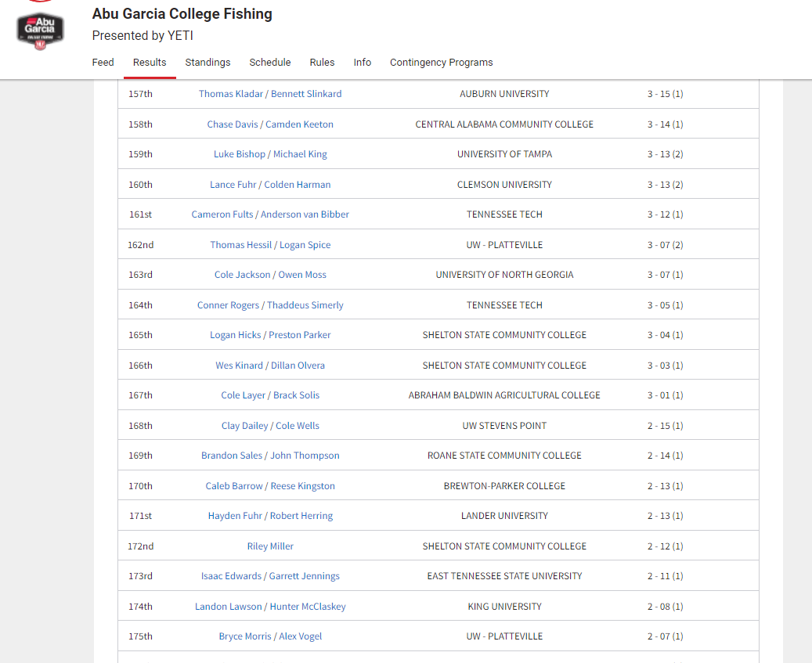The height and width of the screenshot is (663, 812).
Task: Open Riley Miller's profile
Action: (x=270, y=546)
